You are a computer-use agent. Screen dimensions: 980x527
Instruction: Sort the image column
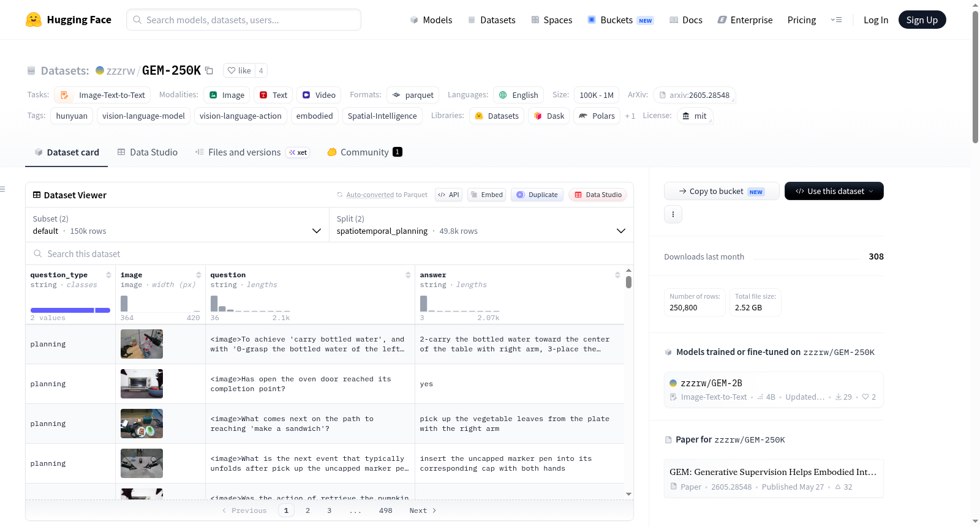(198, 275)
